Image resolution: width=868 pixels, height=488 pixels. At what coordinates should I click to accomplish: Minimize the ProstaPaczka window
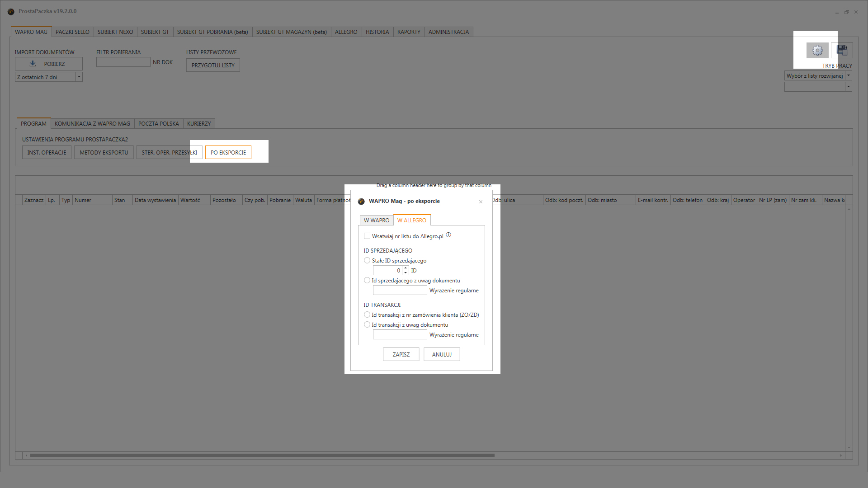click(837, 12)
